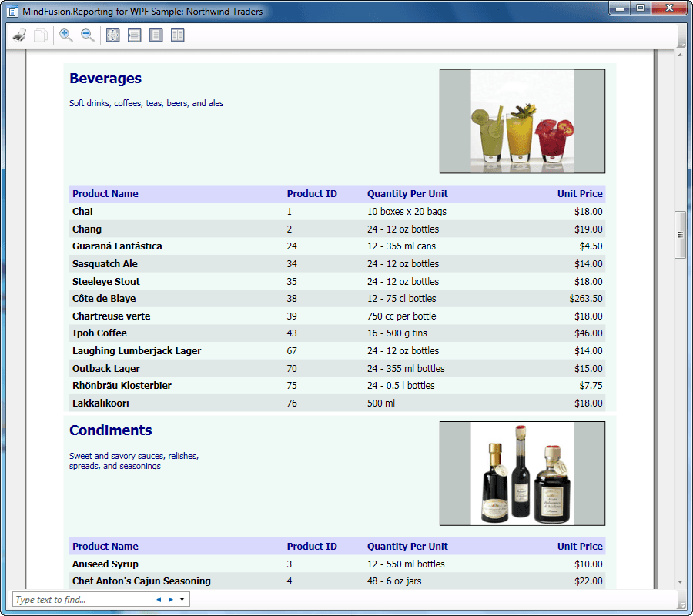Click the '500 ml' quantity of Lakkalikööri

(381, 403)
